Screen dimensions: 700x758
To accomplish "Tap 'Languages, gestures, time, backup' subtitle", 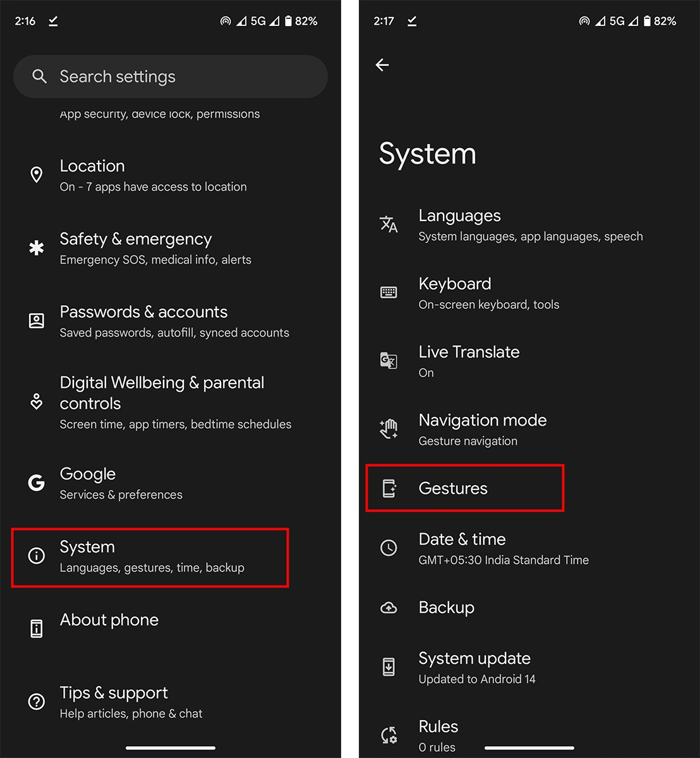I will pos(152,568).
